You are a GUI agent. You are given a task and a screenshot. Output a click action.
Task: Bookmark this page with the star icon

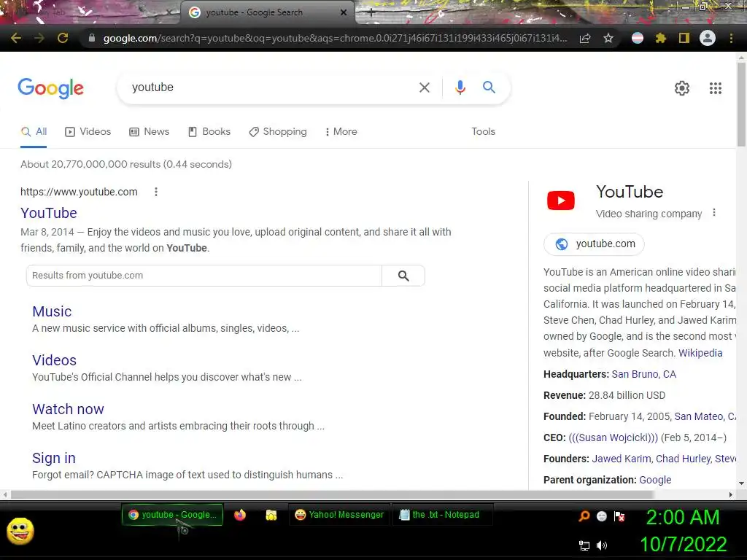pyautogui.click(x=608, y=38)
